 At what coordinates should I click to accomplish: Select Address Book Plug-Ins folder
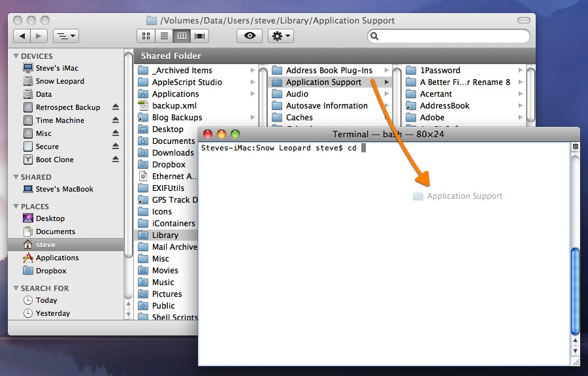(x=331, y=70)
